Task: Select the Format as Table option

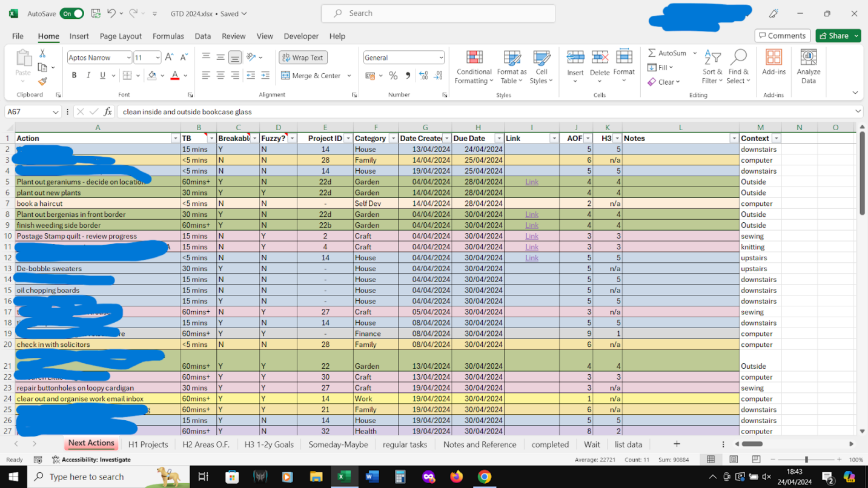Action: coord(512,67)
